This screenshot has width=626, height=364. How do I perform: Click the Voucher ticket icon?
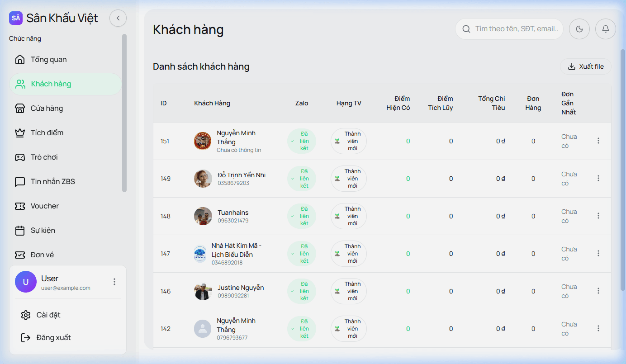pyautogui.click(x=20, y=206)
